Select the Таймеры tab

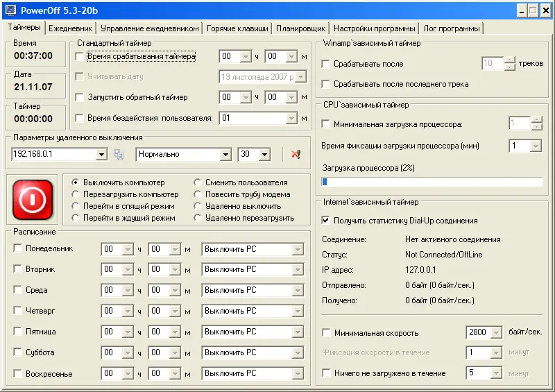pyautogui.click(x=24, y=27)
